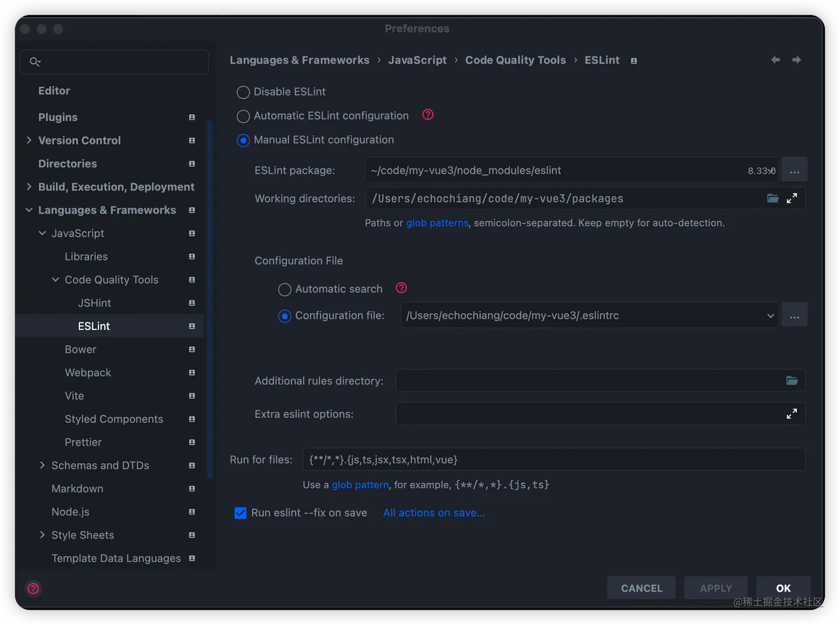840x625 pixels.
Task: Click the expand icon in Extra eslint options
Action: (792, 414)
